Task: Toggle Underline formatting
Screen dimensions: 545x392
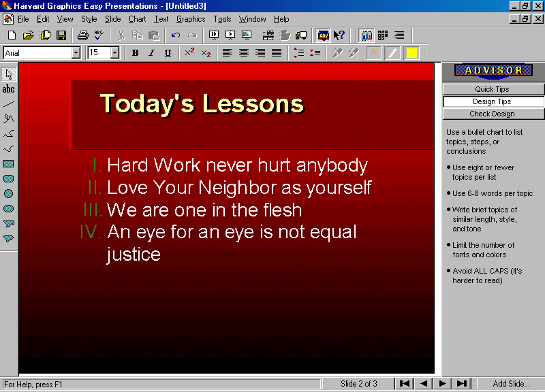Action: tap(168, 53)
